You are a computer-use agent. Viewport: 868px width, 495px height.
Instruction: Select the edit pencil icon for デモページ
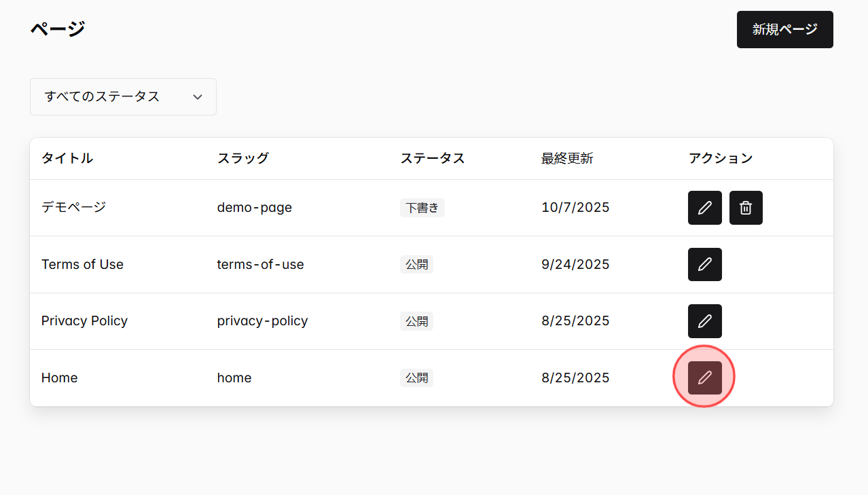[x=704, y=208]
